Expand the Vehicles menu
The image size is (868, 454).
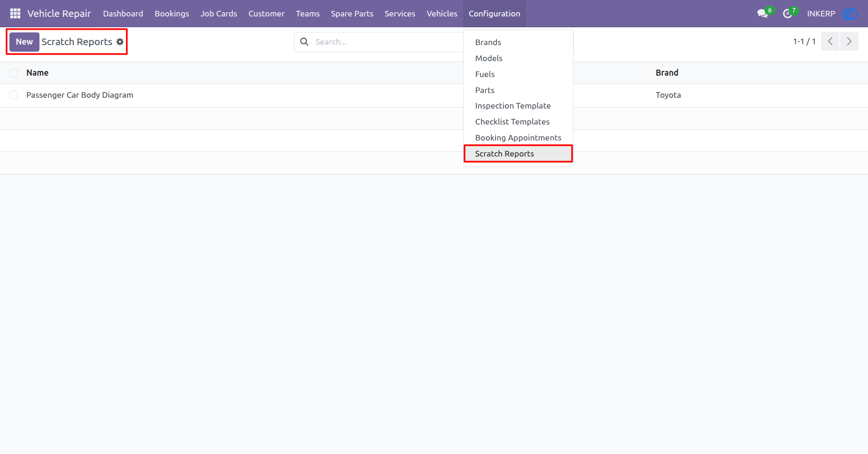[x=442, y=14]
